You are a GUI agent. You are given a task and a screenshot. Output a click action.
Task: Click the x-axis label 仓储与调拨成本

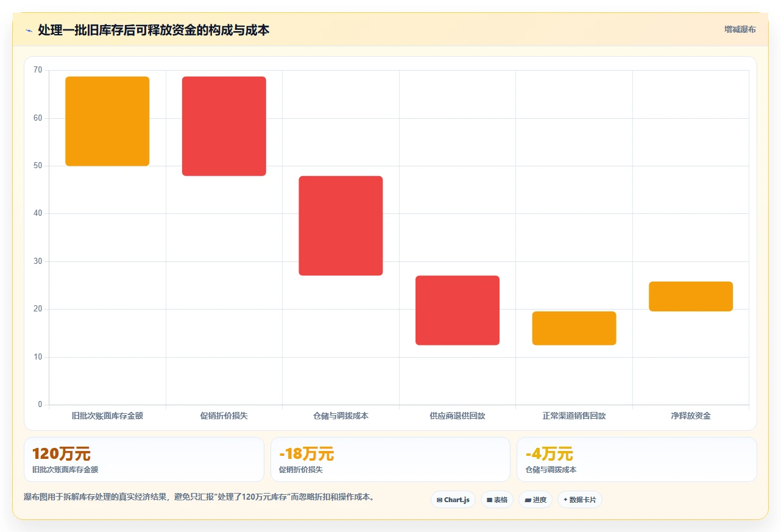[x=341, y=416]
